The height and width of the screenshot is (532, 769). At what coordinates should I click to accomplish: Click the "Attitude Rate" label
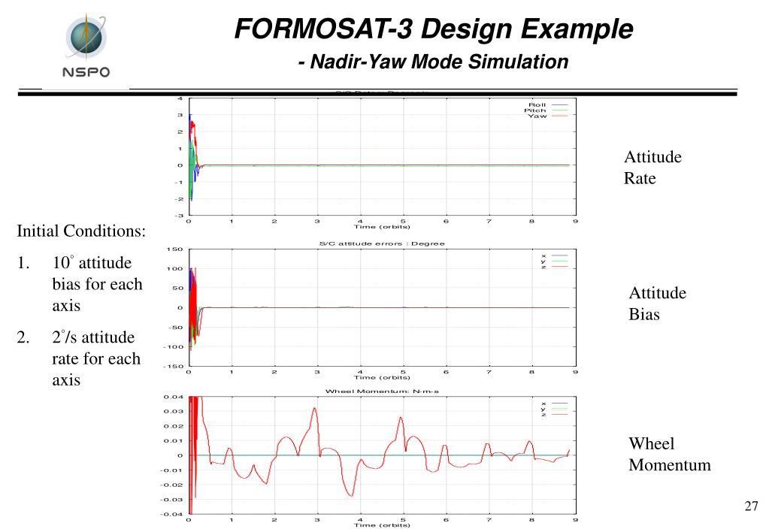652,168
